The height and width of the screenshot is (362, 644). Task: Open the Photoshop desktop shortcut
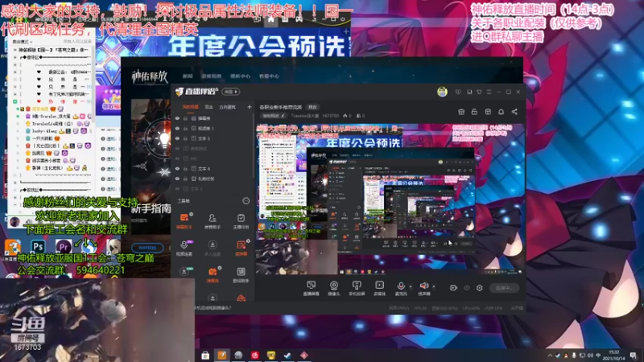point(38,247)
